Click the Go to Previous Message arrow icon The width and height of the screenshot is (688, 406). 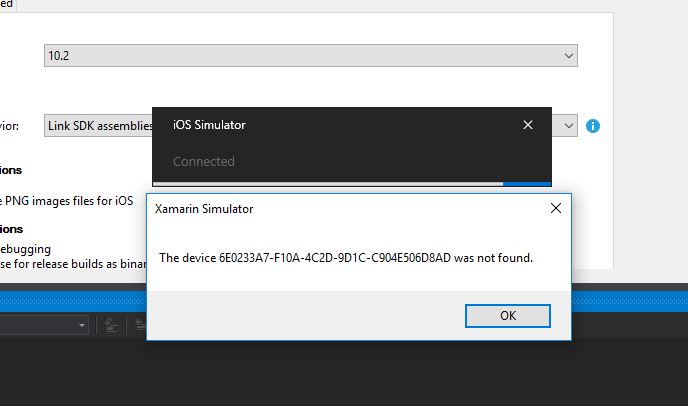click(x=140, y=325)
